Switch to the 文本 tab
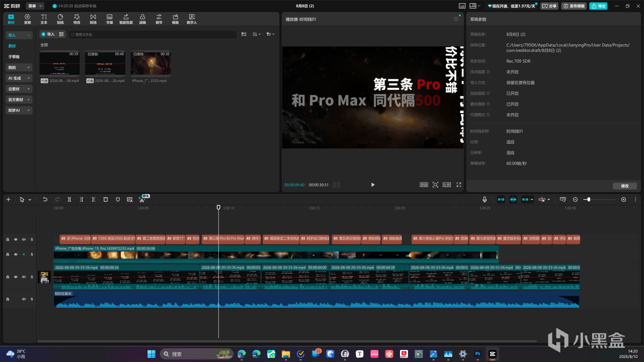 pos(44,19)
